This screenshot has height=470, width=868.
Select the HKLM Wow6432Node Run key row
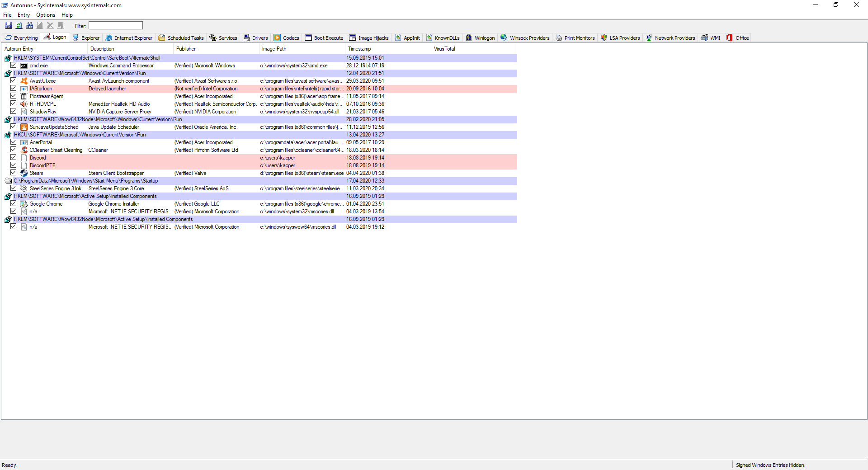[259, 119]
